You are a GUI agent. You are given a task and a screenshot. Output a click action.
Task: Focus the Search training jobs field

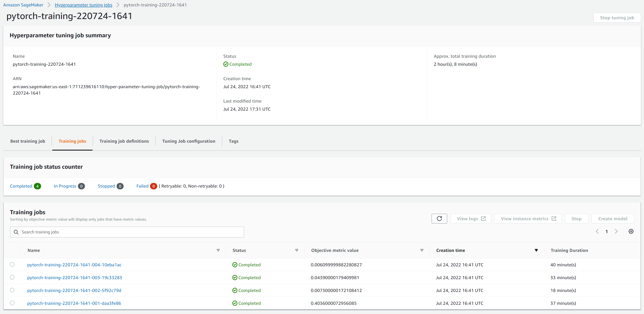[127, 232]
